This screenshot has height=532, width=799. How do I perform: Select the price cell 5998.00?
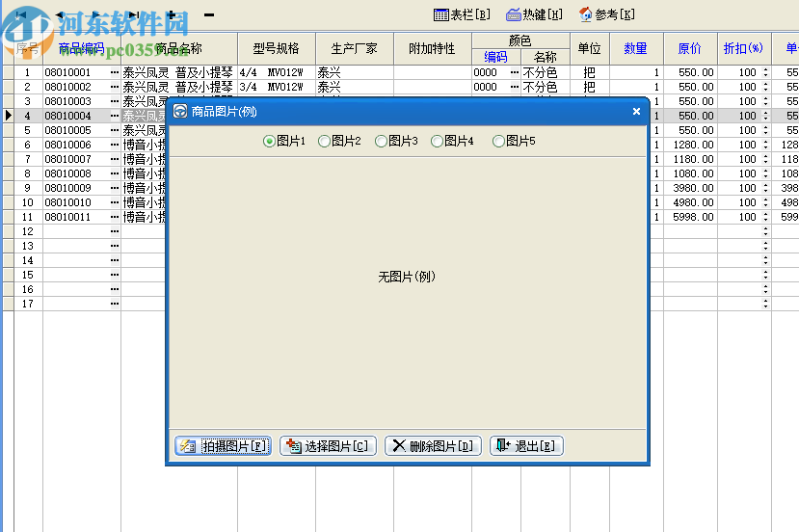pos(690,217)
